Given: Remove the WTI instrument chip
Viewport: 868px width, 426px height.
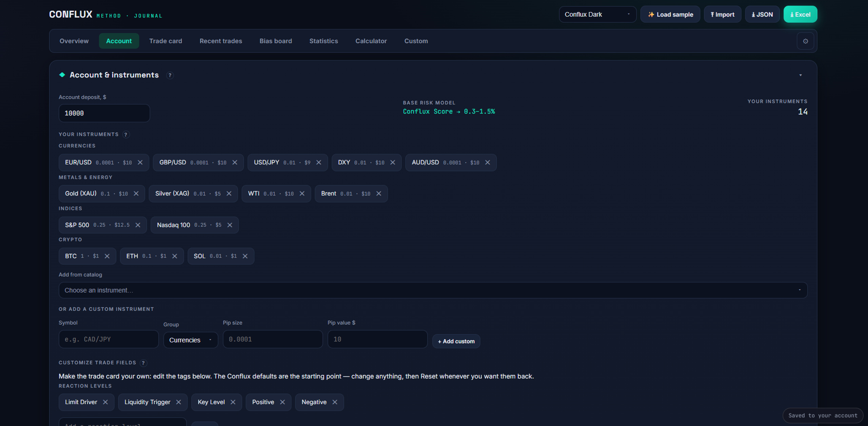Looking at the screenshot, I should 302,194.
